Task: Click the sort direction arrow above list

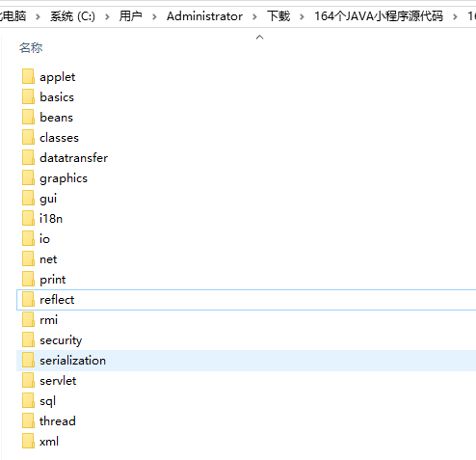Action: [259, 38]
